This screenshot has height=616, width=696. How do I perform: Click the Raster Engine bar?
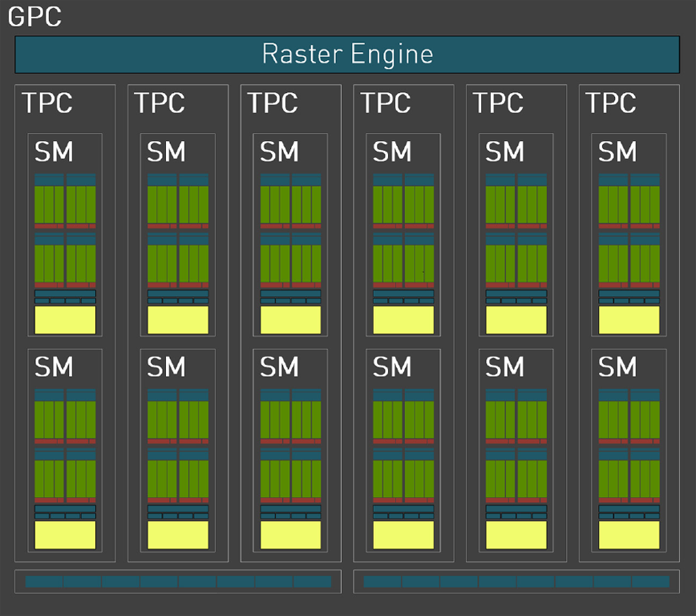coord(348,55)
